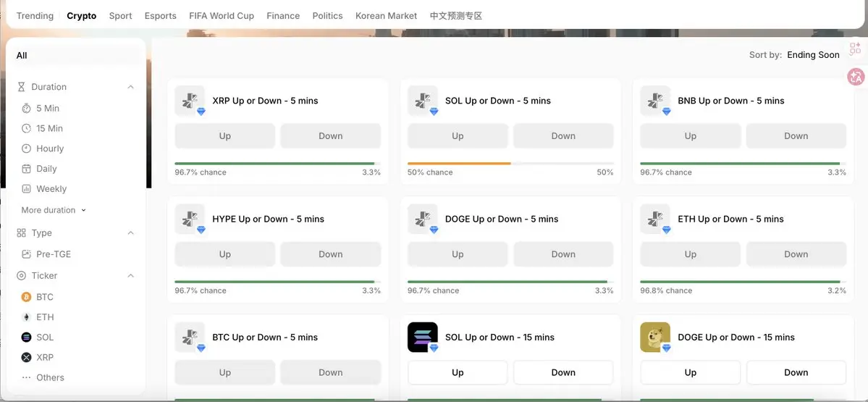Open the Trending tab
Screen dimensions: 868x402
pyautogui.click(x=35, y=16)
